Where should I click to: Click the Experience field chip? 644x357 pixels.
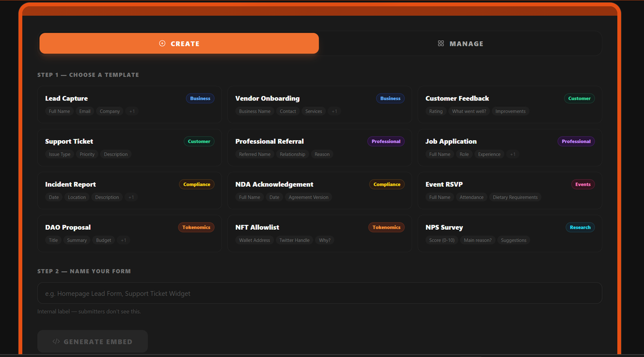point(489,154)
